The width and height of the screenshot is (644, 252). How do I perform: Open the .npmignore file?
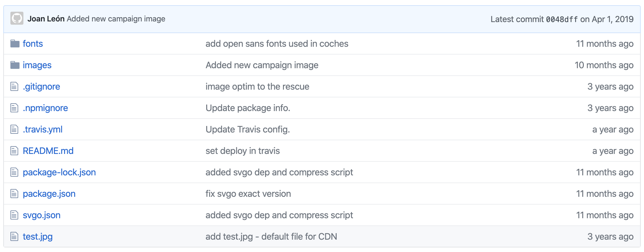(45, 108)
